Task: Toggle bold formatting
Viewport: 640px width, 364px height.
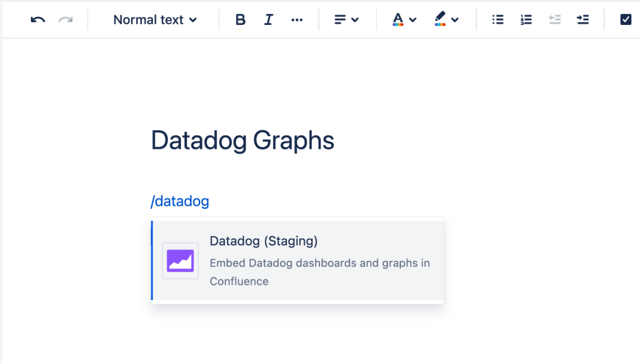Action: [x=240, y=20]
